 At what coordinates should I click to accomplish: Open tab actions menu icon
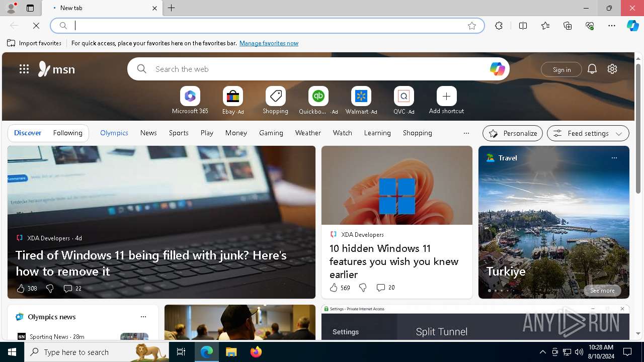click(x=30, y=8)
